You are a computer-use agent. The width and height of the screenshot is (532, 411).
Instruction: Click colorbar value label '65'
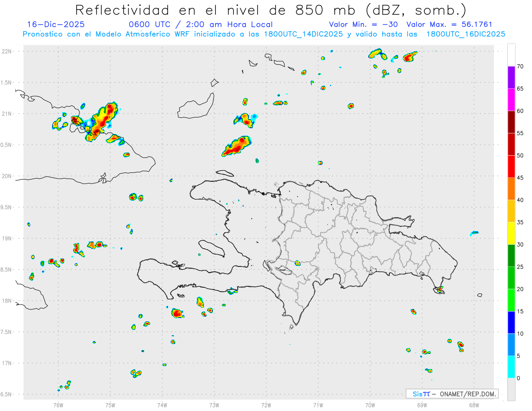520,89
